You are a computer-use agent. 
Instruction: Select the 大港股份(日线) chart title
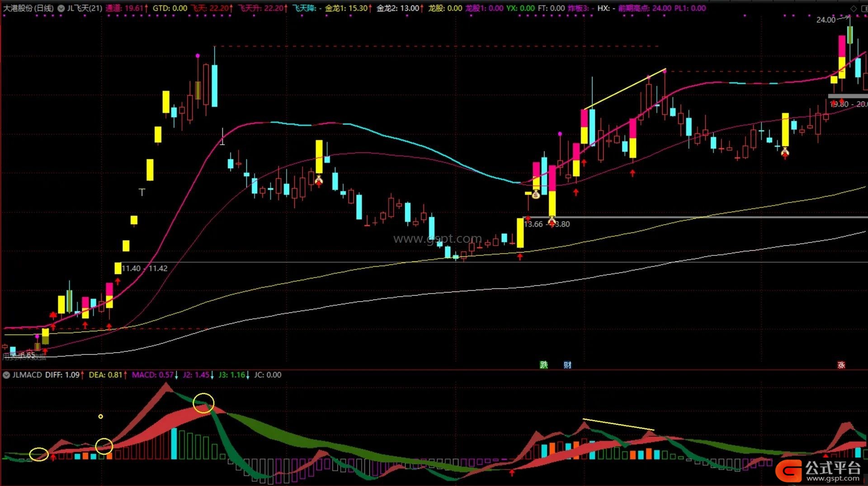tap(28, 8)
